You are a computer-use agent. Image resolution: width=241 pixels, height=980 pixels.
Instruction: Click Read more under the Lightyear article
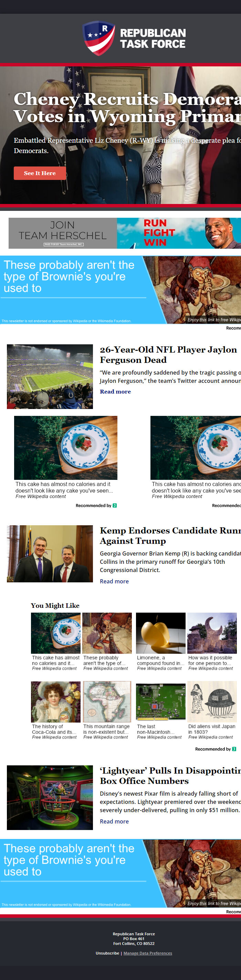click(x=114, y=821)
